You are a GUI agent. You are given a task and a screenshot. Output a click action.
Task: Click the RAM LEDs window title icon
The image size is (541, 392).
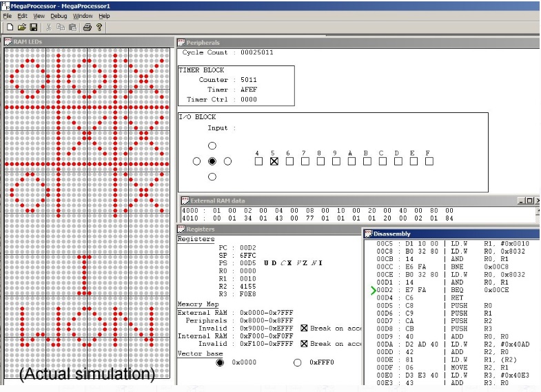pos(8,42)
